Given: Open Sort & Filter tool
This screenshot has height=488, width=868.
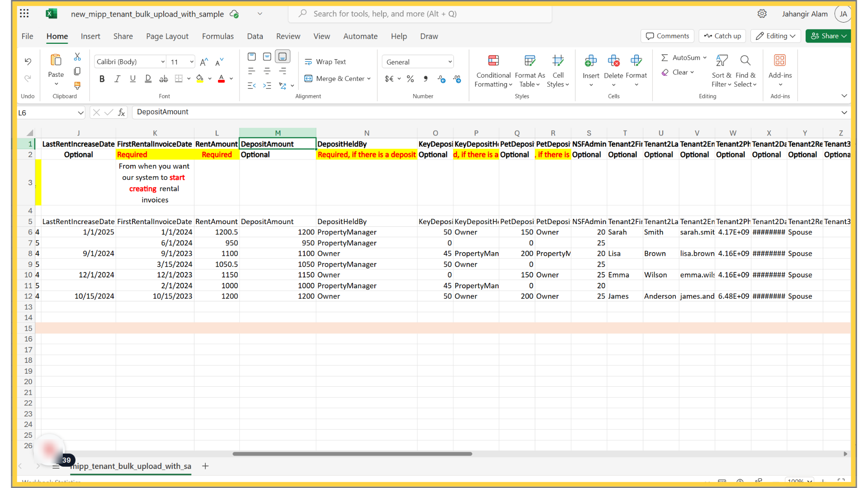Looking at the screenshot, I should click(x=722, y=71).
